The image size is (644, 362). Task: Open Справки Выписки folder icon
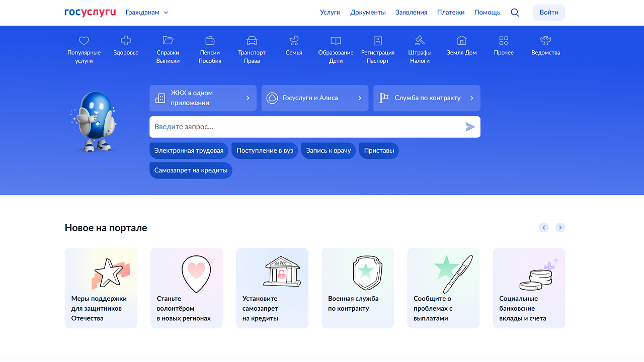coord(168,41)
